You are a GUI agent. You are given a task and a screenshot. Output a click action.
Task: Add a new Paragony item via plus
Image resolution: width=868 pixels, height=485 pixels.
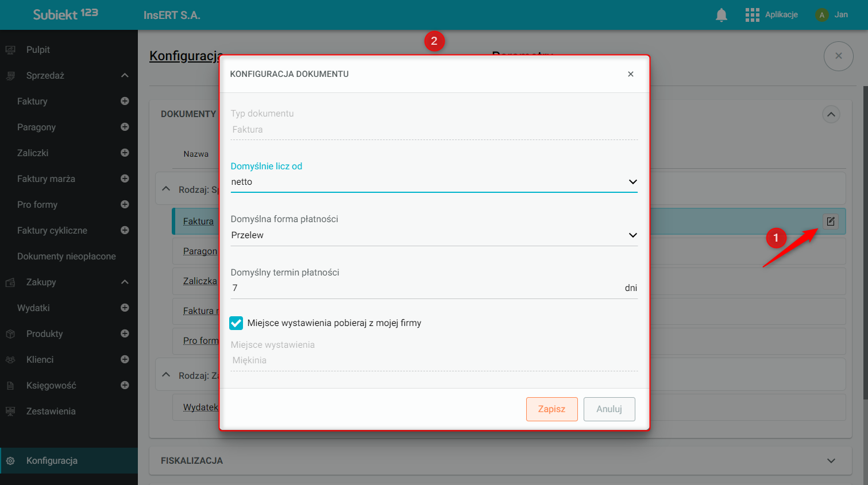(125, 127)
